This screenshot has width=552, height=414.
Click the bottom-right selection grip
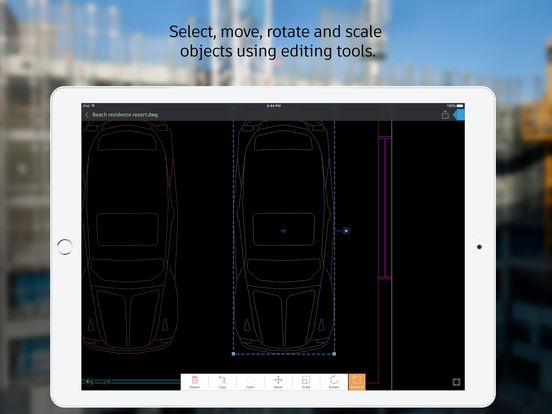click(334, 354)
